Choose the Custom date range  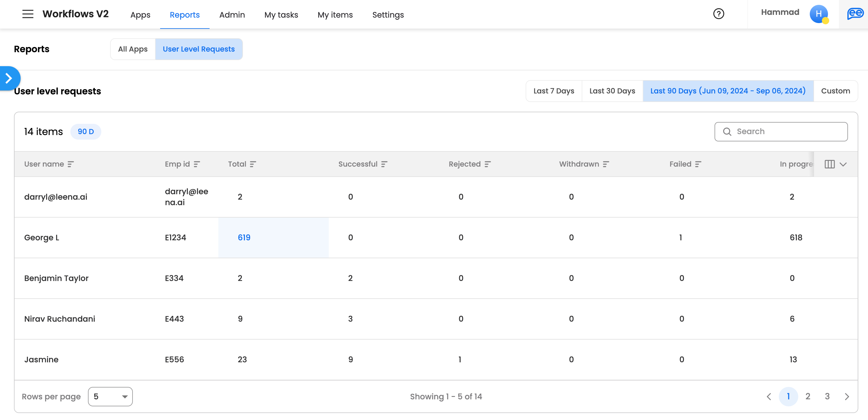point(835,91)
